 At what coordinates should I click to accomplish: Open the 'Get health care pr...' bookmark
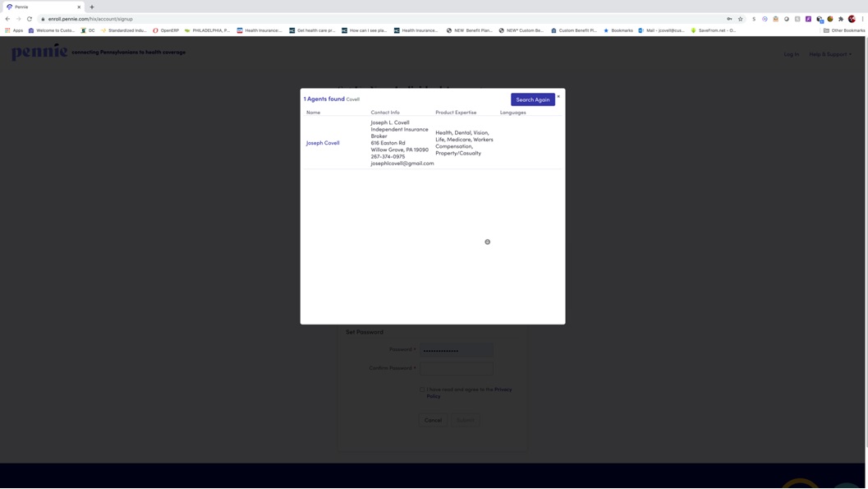tap(312, 30)
